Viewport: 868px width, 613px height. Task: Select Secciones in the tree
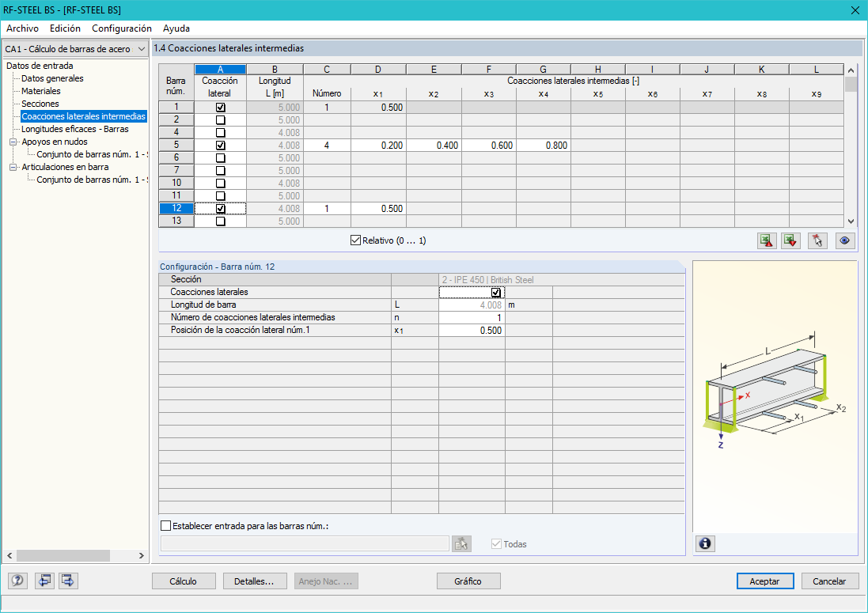point(40,104)
